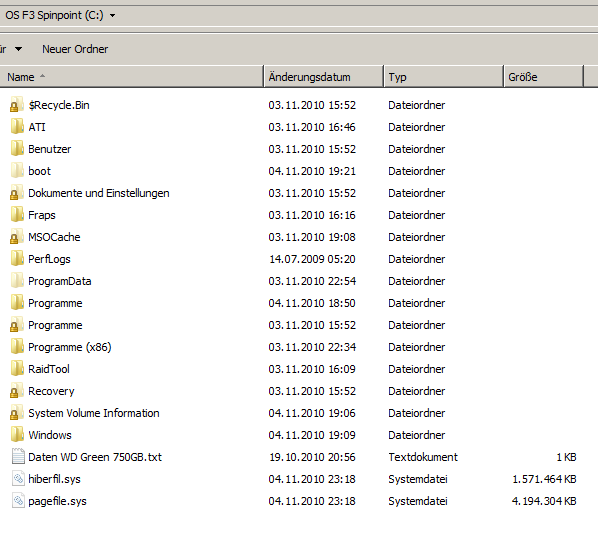Click the Systemdatei type of hiberfil.sys
This screenshot has height=535, width=598.
(418, 479)
